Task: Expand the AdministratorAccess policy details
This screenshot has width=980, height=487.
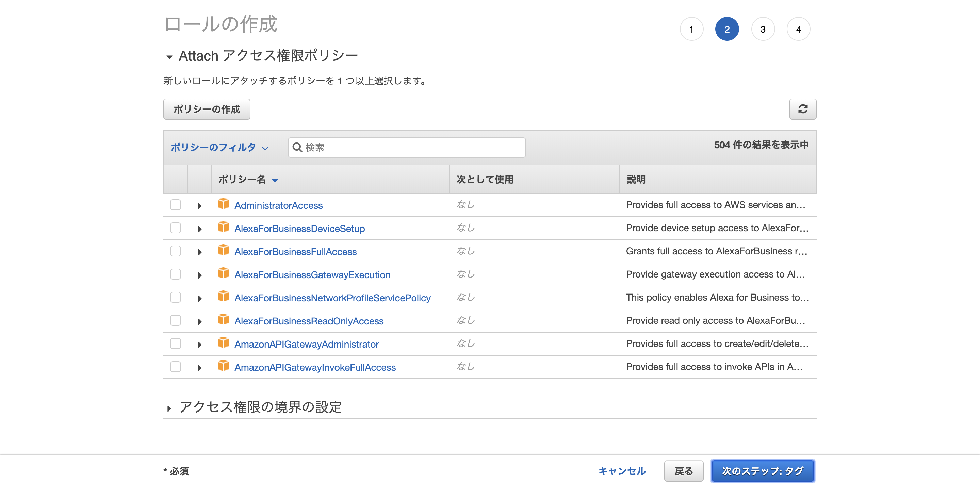Action: [x=199, y=206]
